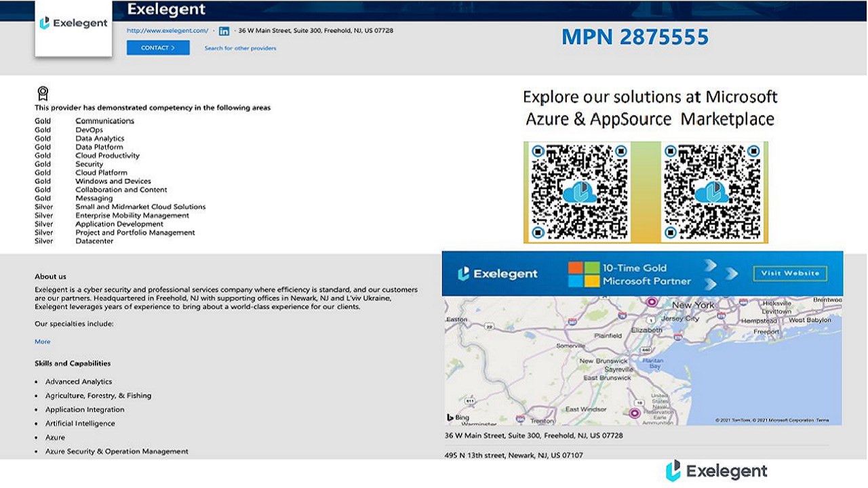This screenshot has height=488, width=868.
Task: Select Application Development competency text
Action: coord(119,224)
